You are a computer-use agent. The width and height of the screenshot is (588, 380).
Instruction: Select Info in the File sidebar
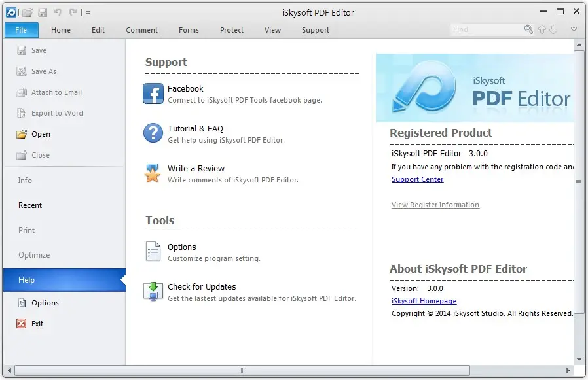coord(25,181)
